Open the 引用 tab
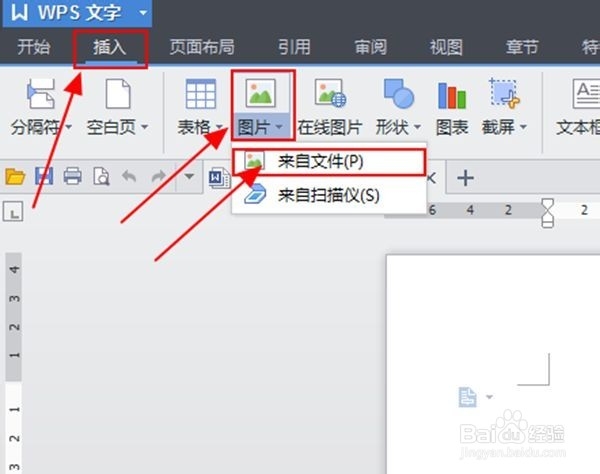Image resolution: width=600 pixels, height=474 pixels. tap(294, 47)
